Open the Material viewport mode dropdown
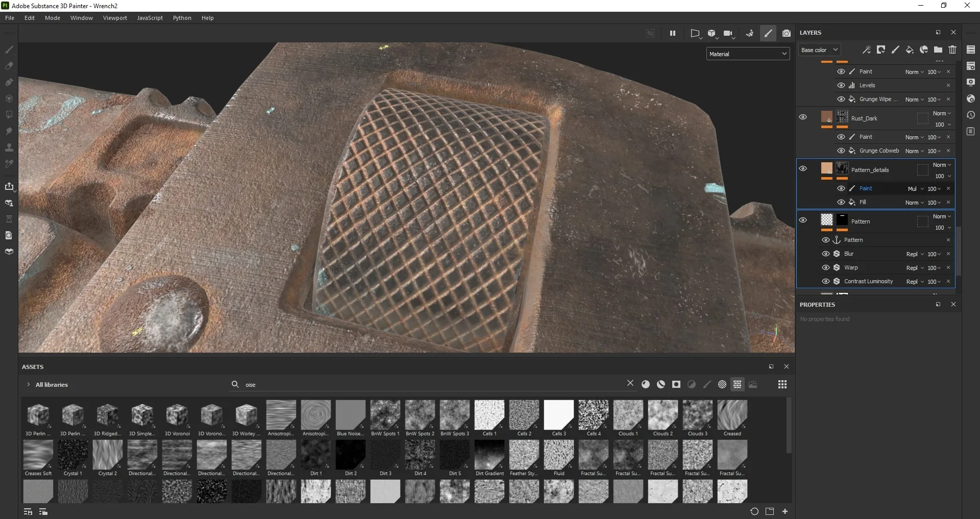The width and height of the screenshot is (980, 519). click(x=748, y=54)
